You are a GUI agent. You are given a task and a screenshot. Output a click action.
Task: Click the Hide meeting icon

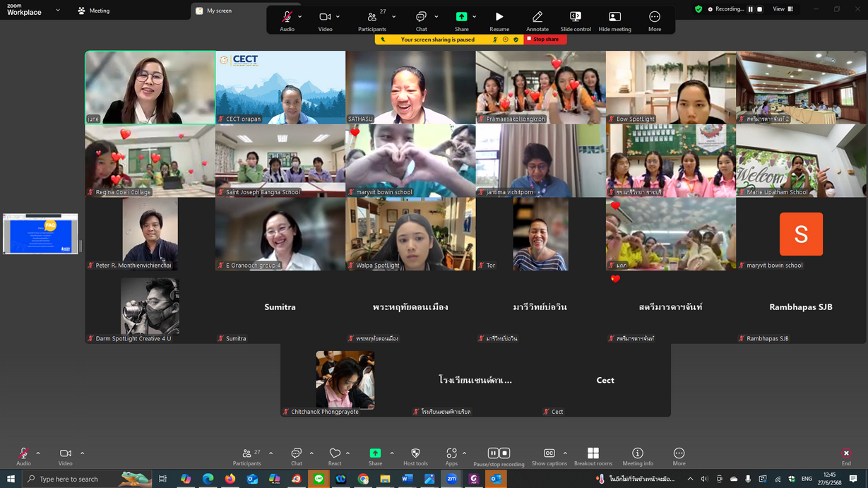point(614,17)
